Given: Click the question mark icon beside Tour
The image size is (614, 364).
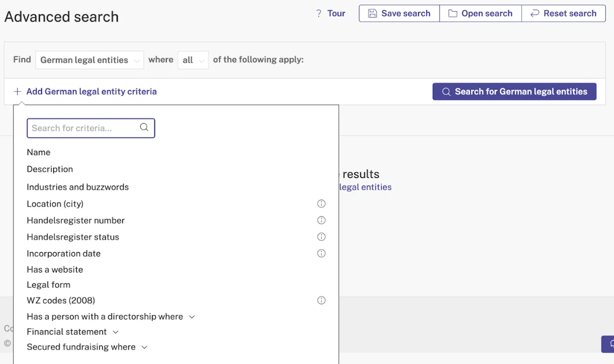Looking at the screenshot, I should (x=318, y=14).
